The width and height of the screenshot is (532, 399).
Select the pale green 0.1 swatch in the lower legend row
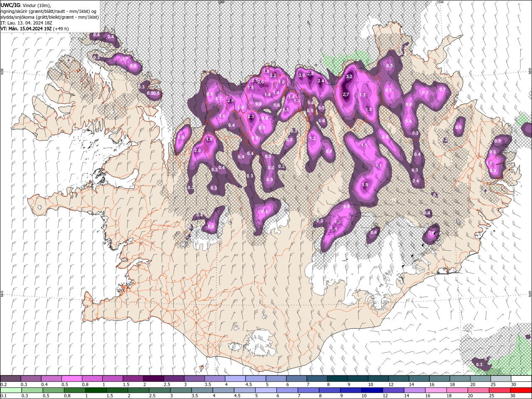[x=10, y=390]
